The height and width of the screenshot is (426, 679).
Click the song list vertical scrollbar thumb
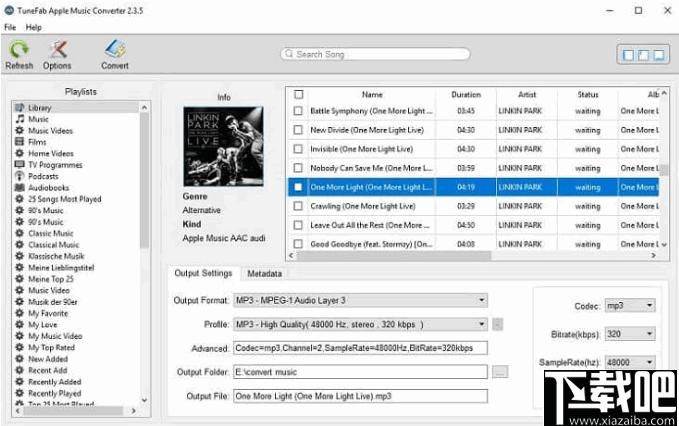click(x=664, y=170)
